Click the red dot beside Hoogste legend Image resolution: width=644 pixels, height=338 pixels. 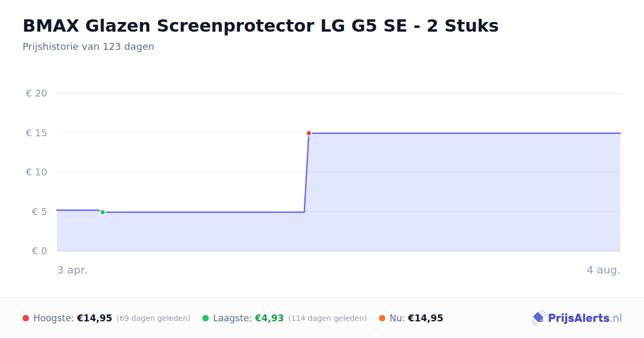tap(26, 318)
